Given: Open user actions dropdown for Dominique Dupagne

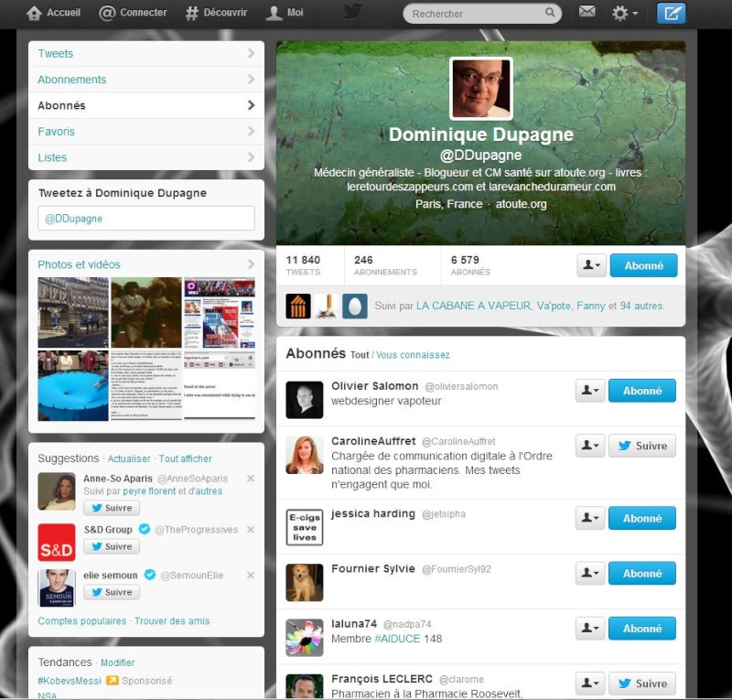Looking at the screenshot, I should click(x=591, y=265).
